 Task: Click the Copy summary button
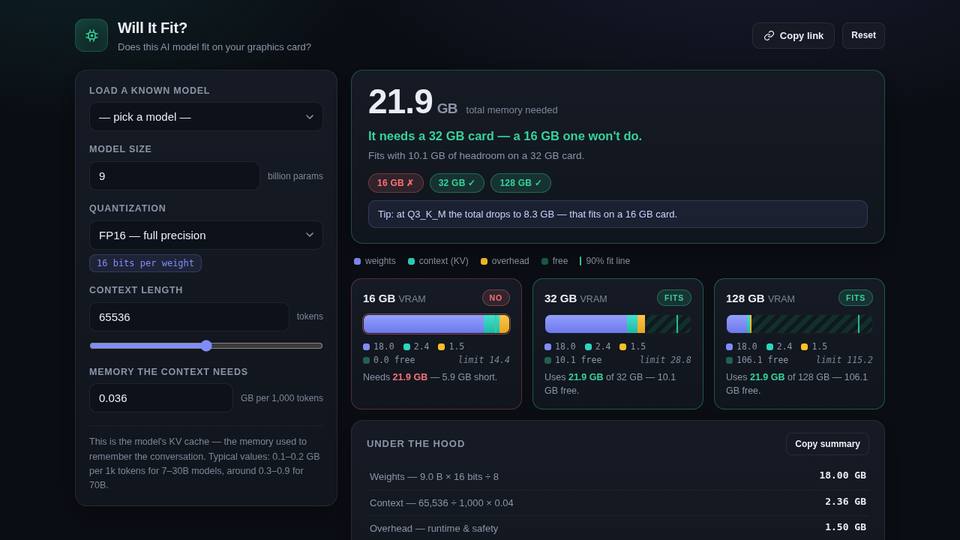(x=827, y=444)
